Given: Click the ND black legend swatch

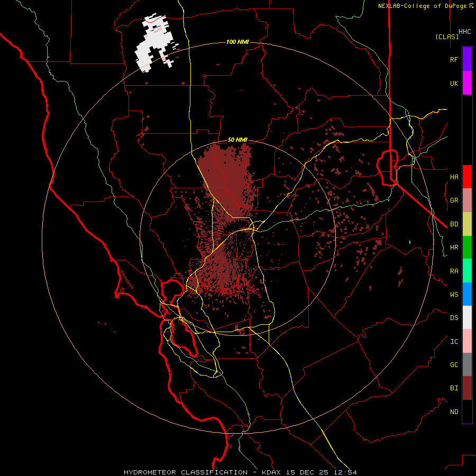Looking at the screenshot, I should pos(467,411).
